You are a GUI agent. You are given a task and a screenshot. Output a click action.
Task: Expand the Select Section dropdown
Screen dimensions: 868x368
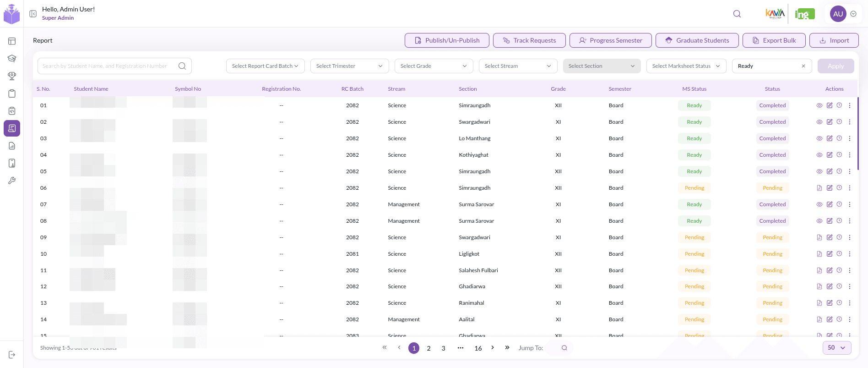point(602,66)
